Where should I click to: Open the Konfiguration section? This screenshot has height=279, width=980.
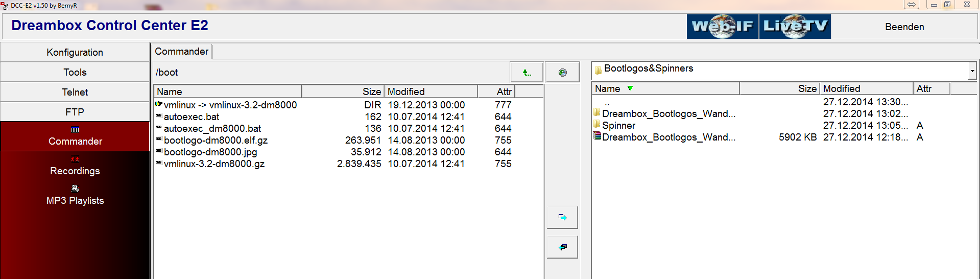click(75, 52)
